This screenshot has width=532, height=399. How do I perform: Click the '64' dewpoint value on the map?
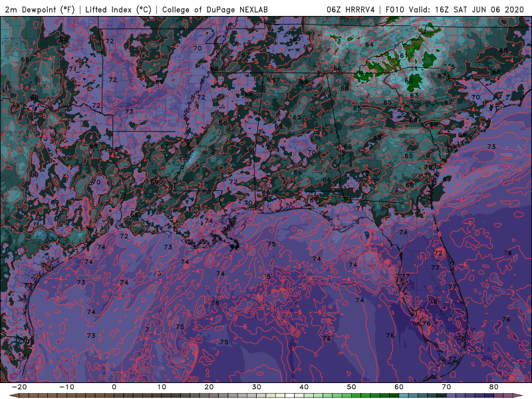click(x=370, y=45)
